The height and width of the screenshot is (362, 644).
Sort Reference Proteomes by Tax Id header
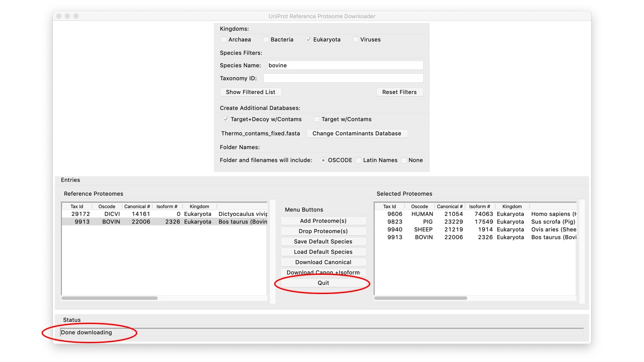point(77,206)
